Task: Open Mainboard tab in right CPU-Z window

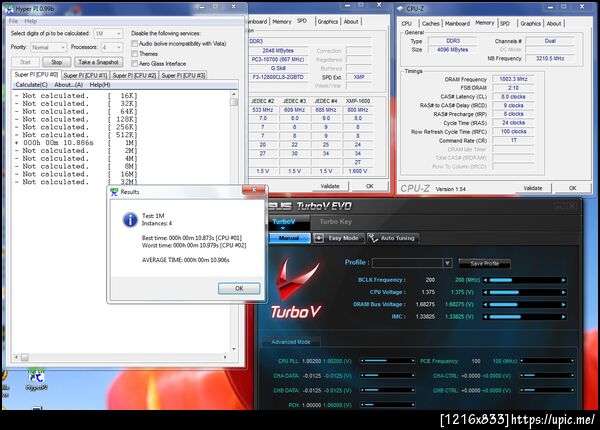Action: pyautogui.click(x=457, y=23)
